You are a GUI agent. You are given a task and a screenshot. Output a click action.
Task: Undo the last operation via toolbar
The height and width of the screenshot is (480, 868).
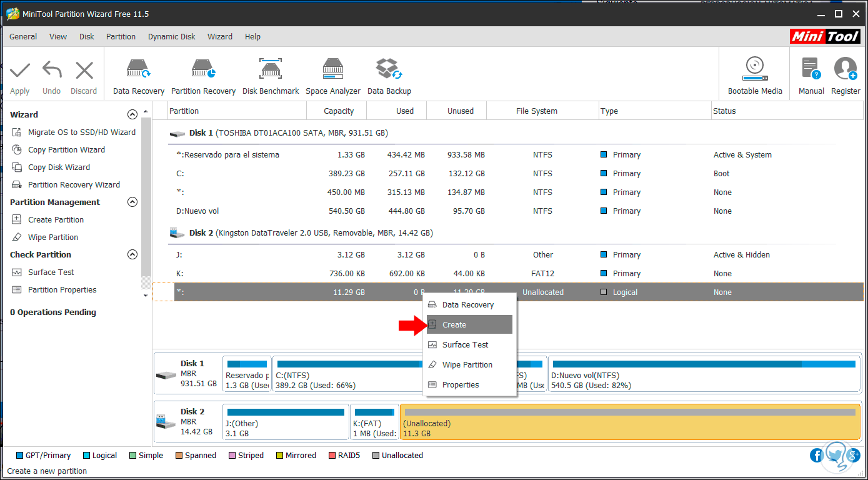pyautogui.click(x=52, y=70)
